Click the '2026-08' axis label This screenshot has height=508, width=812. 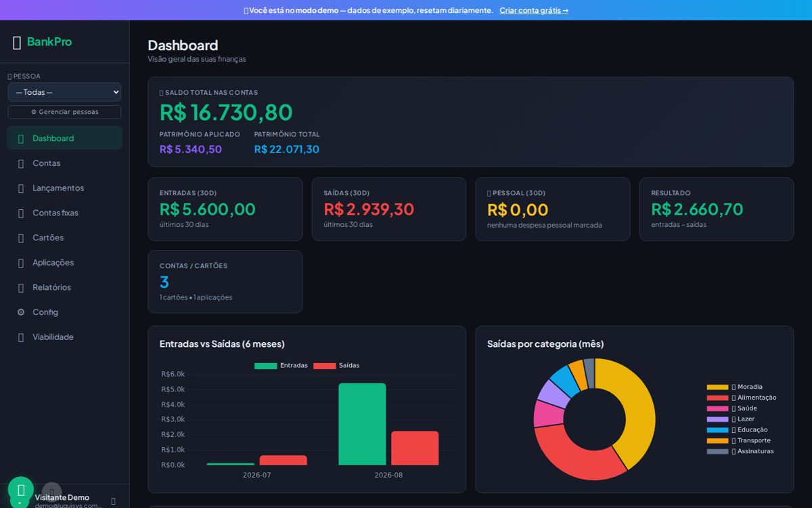click(x=388, y=475)
